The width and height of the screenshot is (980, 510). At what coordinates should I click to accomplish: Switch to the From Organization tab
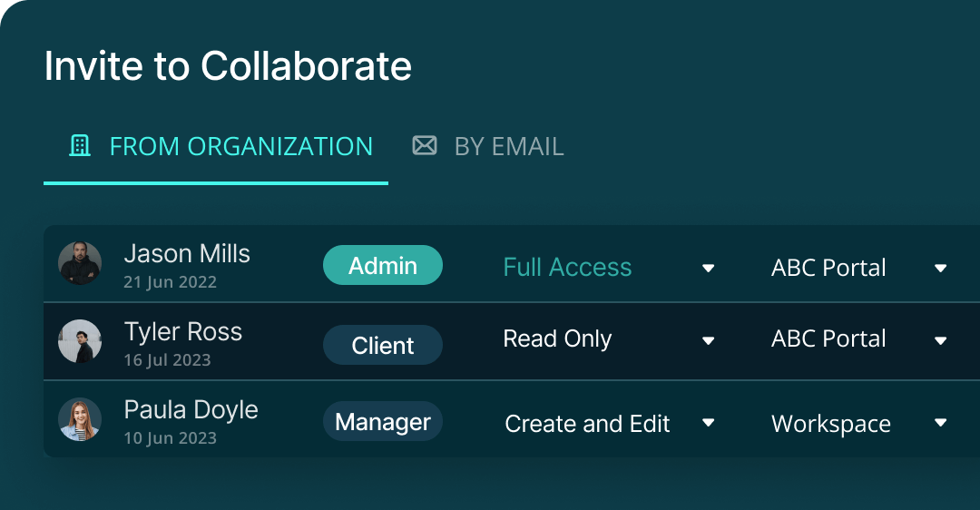point(240,146)
